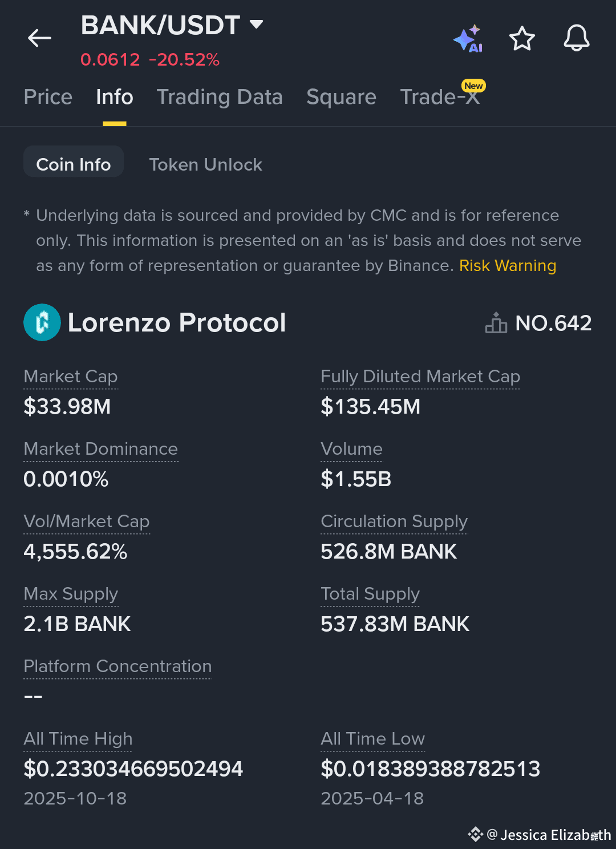Open the Market Cap info tooltip
This screenshot has height=849, width=616.
[x=70, y=377]
